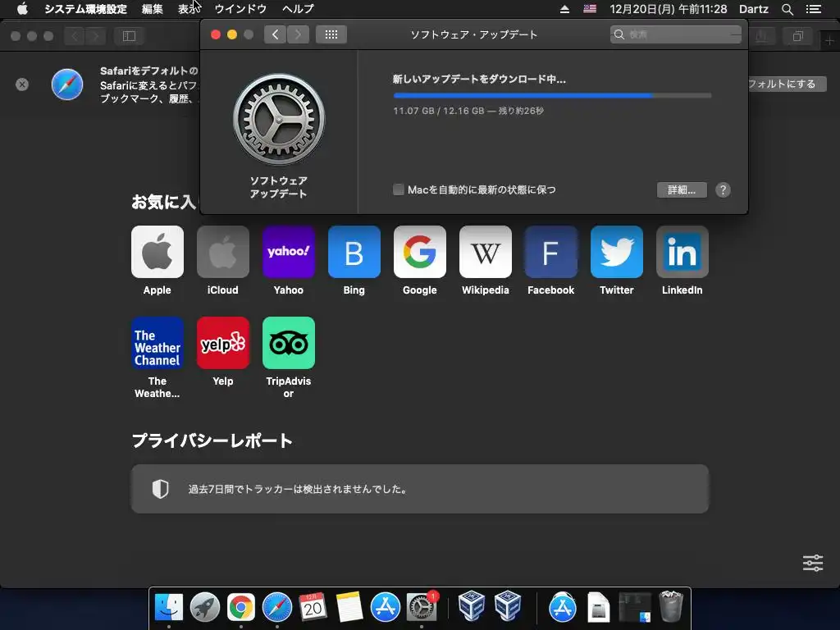Open the TripAdvisor favorite tile

point(288,343)
